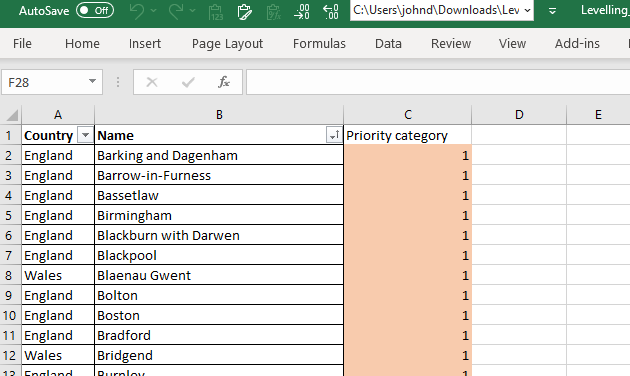Expand the Name Box dropdown arrow
Screen dimensions: 630x376
pos(92,82)
